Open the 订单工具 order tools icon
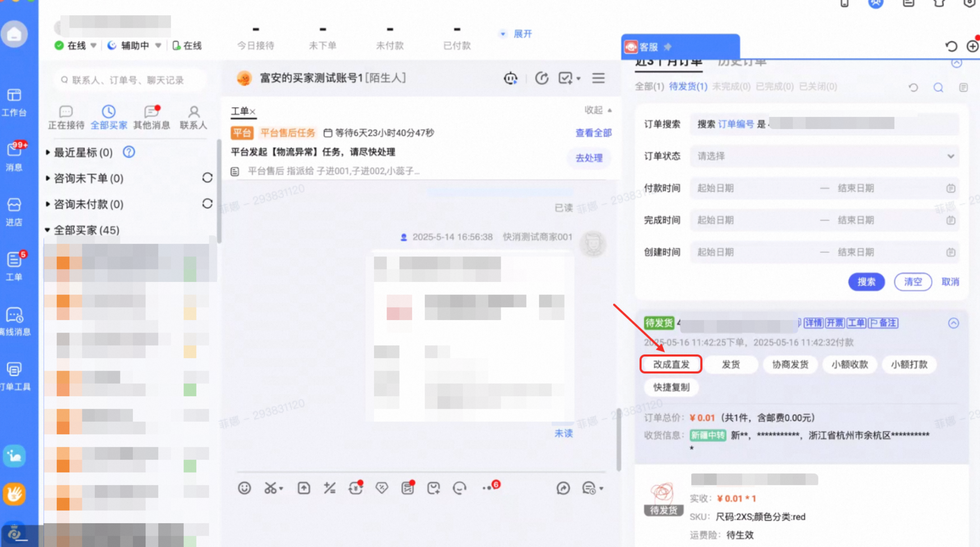Screen dimensions: 980x547 click(x=15, y=376)
